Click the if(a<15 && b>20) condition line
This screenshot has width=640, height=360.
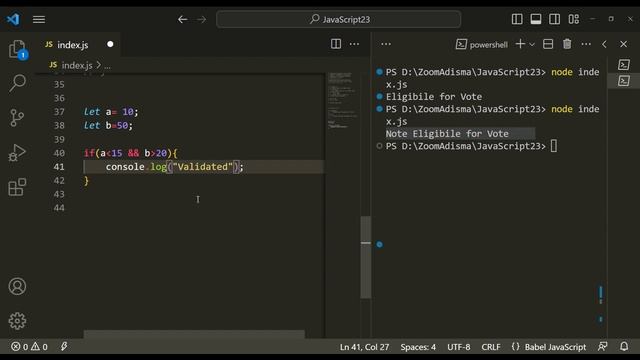(x=131, y=153)
